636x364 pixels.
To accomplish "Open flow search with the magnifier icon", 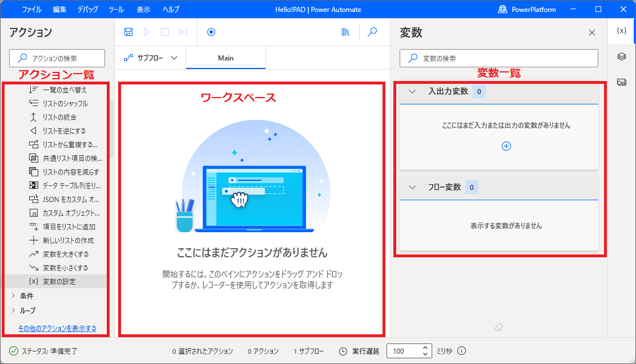I will pos(372,32).
